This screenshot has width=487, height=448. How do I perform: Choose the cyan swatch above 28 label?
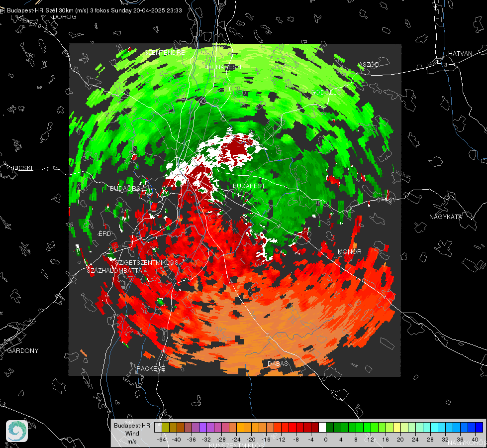434,427
